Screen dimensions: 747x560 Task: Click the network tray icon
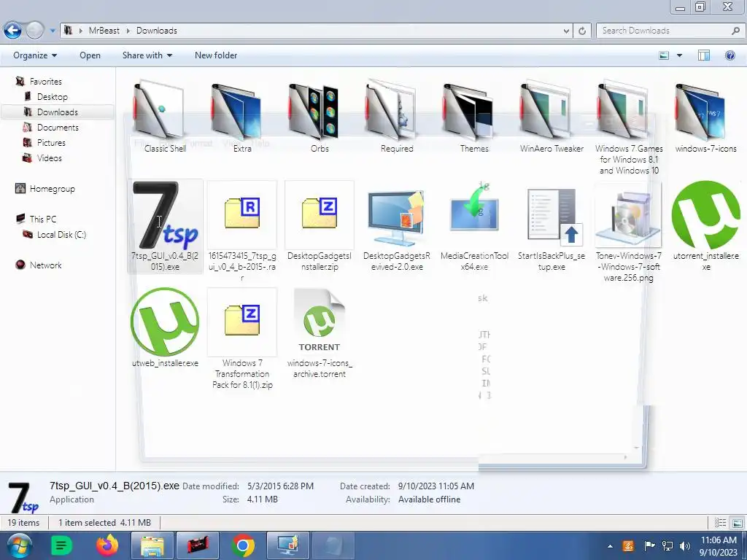pos(667,546)
